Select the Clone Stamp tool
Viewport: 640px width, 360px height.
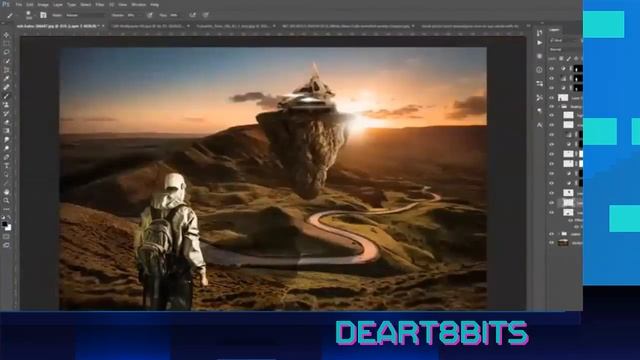click(x=6, y=104)
